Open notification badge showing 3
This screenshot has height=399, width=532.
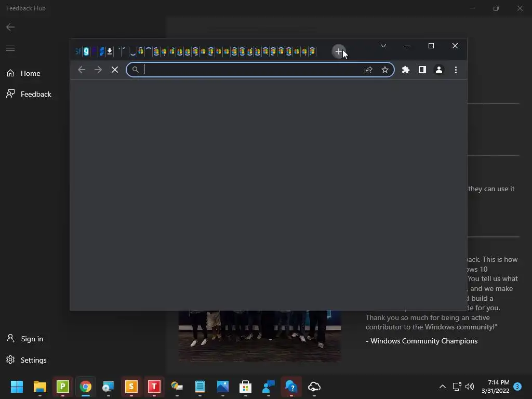tap(517, 387)
